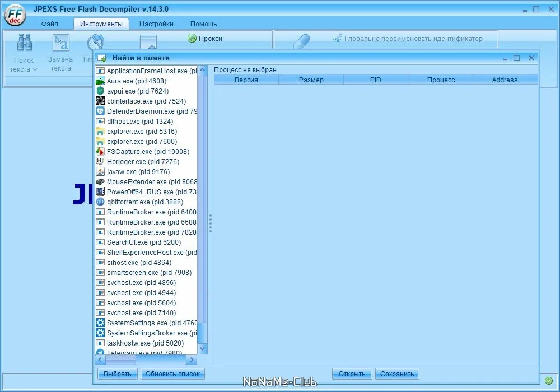Click the qbittorrent.exe icon

[x=100, y=202]
